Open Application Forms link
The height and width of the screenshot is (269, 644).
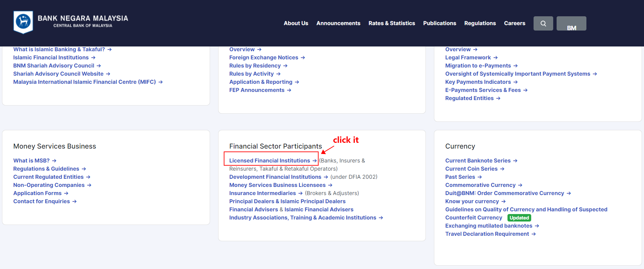pyautogui.click(x=41, y=193)
